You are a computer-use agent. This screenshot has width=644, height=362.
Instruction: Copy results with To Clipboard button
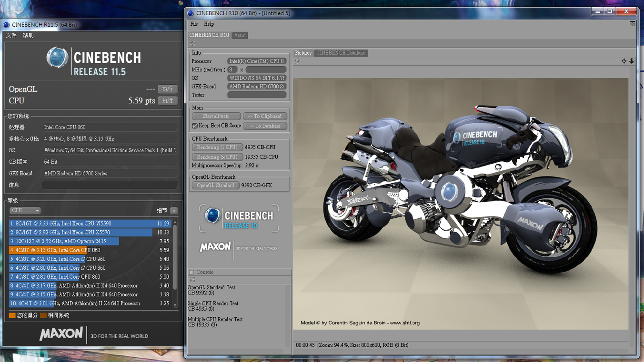click(x=265, y=116)
